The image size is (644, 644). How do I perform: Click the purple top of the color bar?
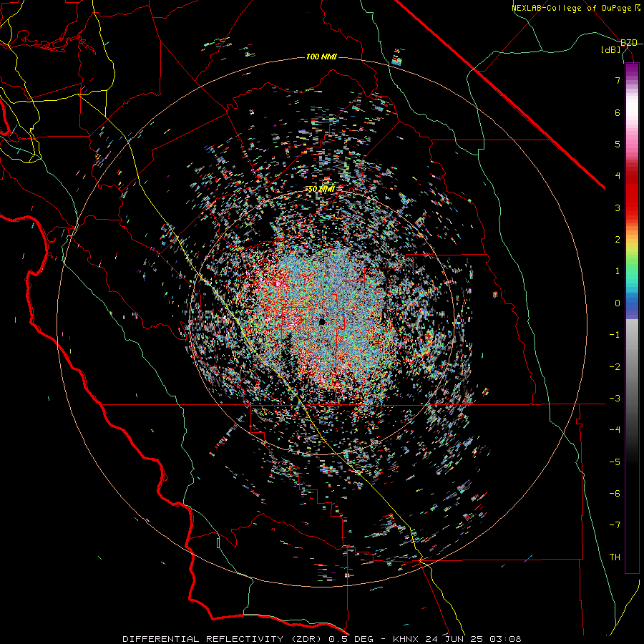click(632, 70)
